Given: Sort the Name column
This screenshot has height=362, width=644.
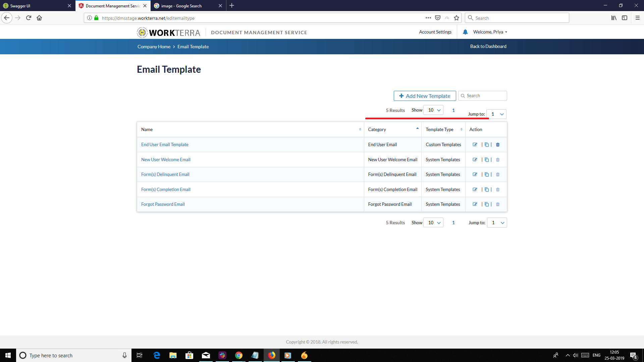Looking at the screenshot, I should point(360,129).
